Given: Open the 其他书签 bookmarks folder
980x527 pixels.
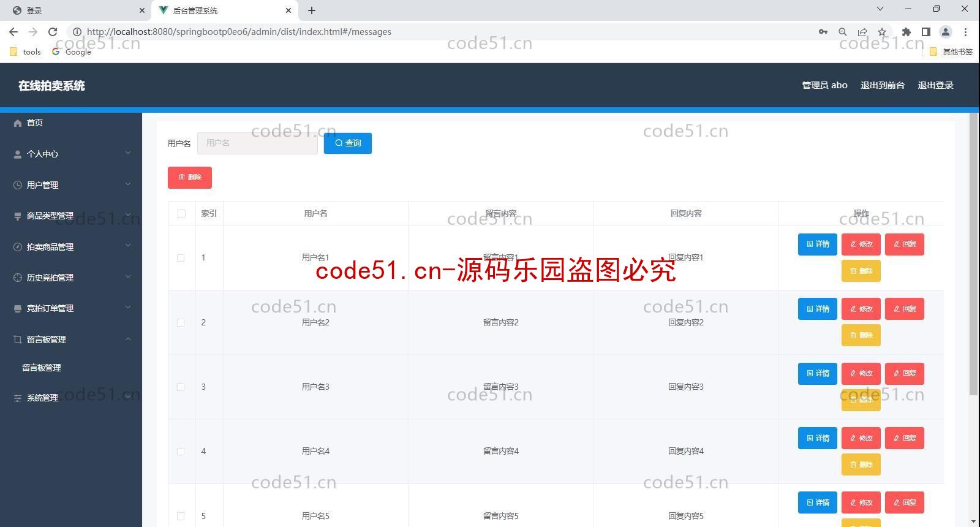Looking at the screenshot, I should tap(951, 52).
